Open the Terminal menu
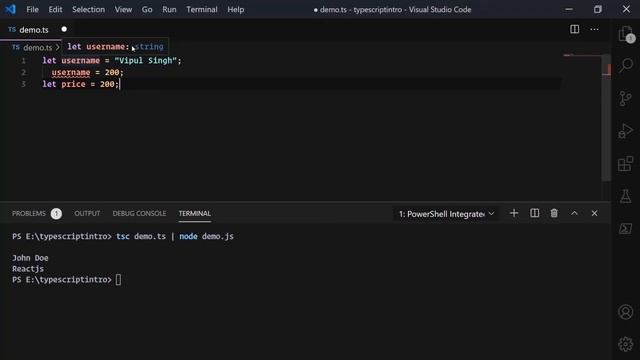Viewport: 640px width, 360px height. pos(202,9)
